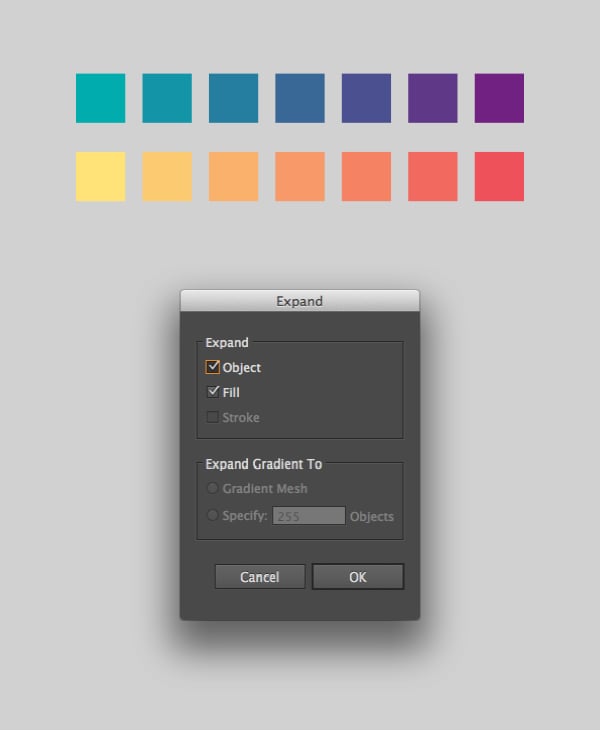600x731 pixels.
Task: Click the Expand dialog title bar
Action: [299, 301]
